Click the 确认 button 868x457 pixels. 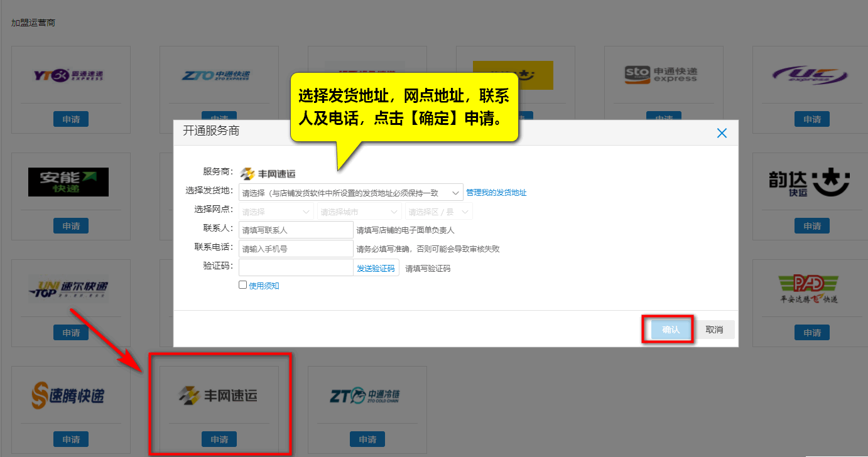671,330
